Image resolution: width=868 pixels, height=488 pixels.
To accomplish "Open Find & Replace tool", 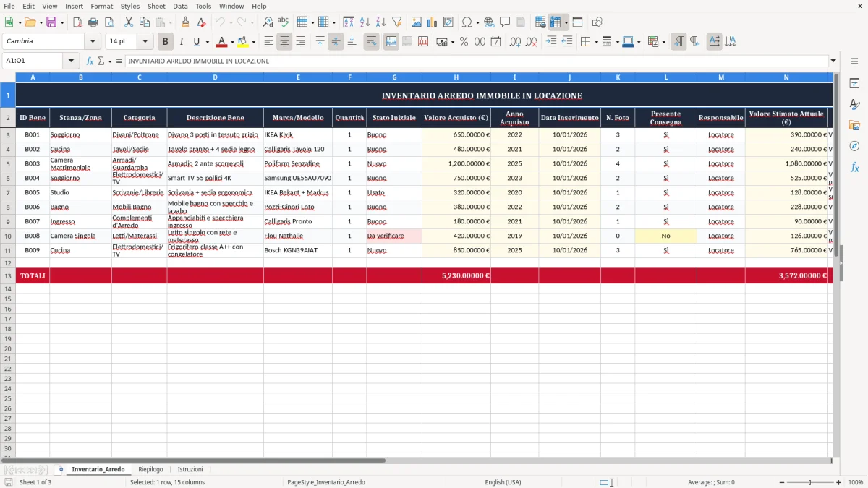I will (268, 22).
